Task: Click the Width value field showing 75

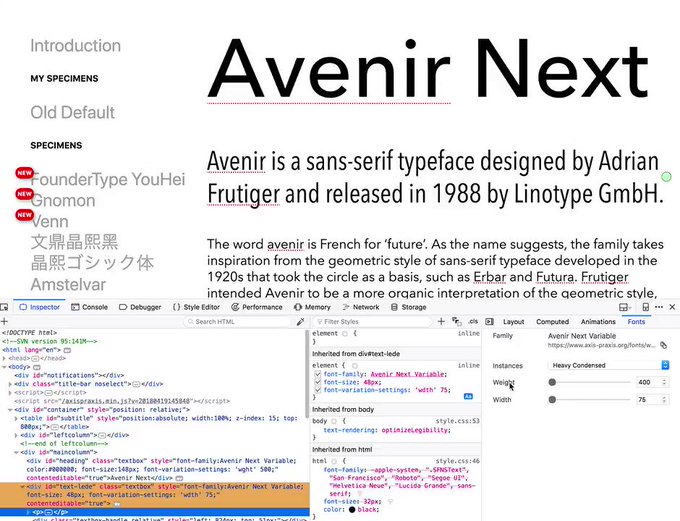Action: click(x=652, y=400)
